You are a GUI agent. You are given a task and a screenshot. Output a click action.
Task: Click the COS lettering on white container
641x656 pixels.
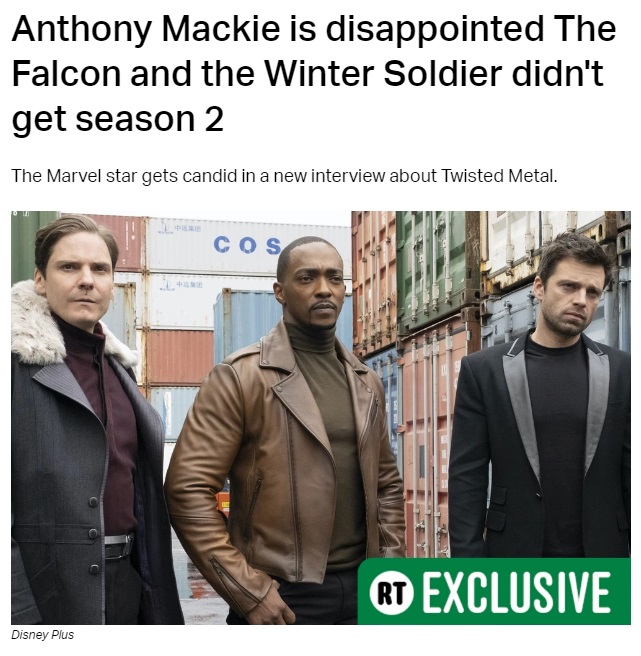(247, 246)
